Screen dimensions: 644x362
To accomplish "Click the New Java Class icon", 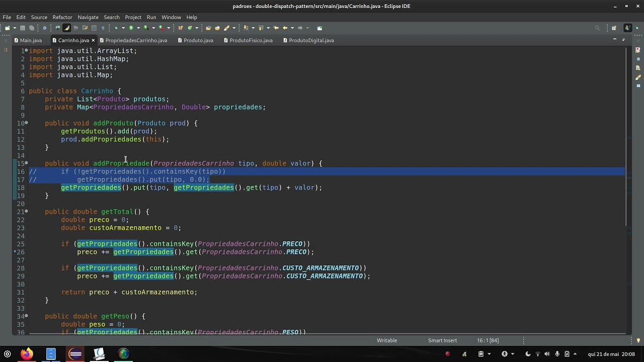I will [190, 28].
